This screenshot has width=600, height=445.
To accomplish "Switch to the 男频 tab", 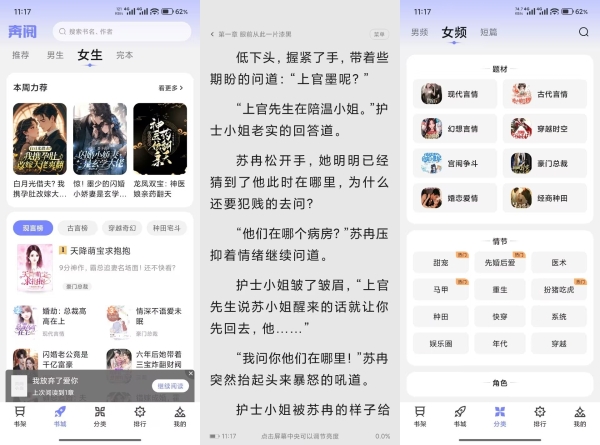I will coord(419,32).
